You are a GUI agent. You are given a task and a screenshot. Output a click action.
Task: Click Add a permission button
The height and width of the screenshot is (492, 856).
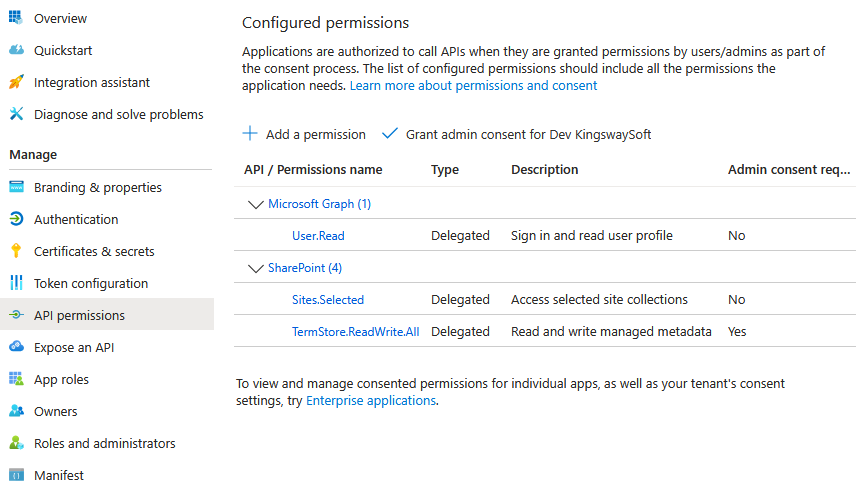pos(305,134)
